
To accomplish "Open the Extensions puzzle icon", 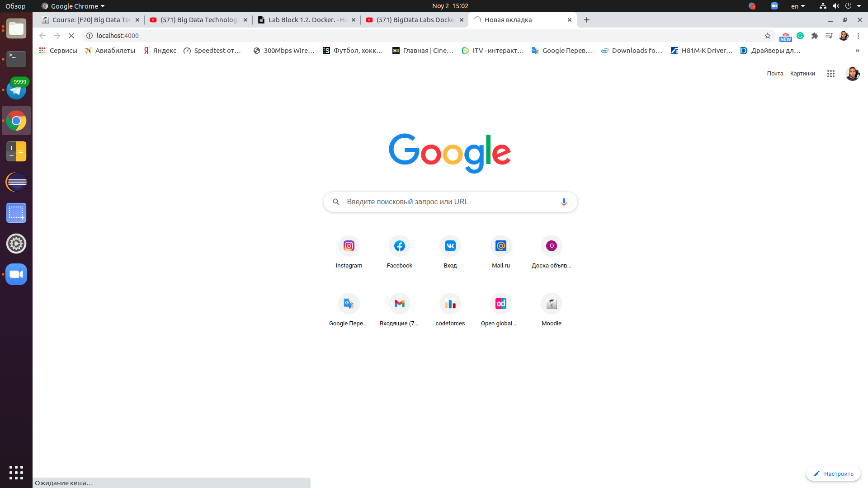I will pos(815,36).
